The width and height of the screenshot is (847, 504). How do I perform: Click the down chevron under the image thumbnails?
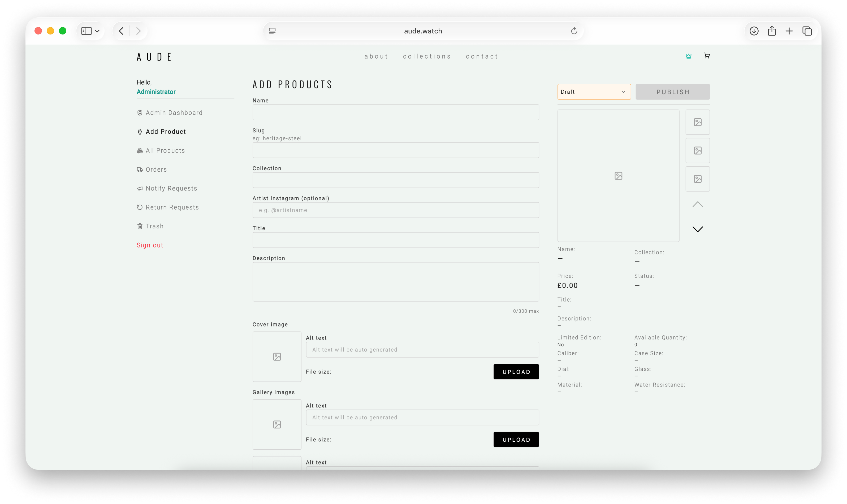(x=698, y=229)
